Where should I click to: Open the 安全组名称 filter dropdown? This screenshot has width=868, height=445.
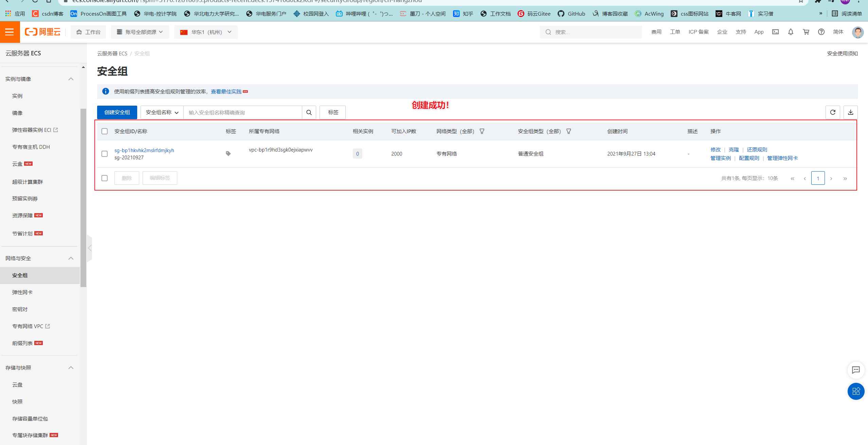click(162, 112)
